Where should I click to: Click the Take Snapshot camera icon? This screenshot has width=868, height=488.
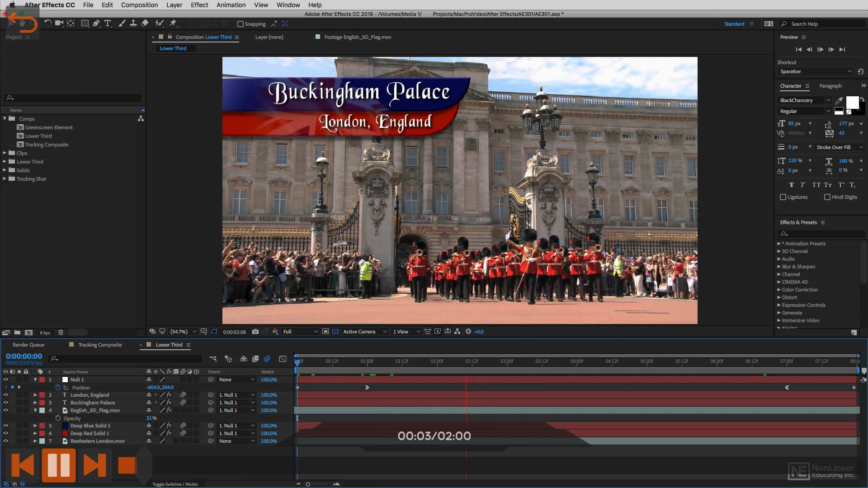coord(255,332)
